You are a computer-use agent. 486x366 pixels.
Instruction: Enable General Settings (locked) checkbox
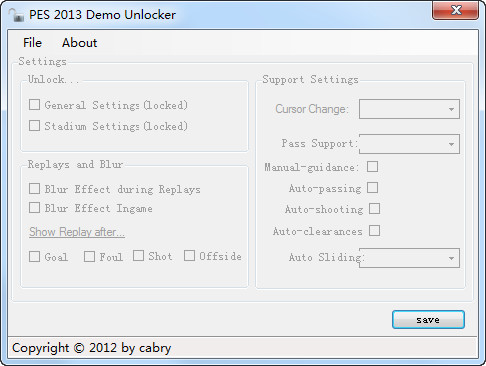[35, 105]
